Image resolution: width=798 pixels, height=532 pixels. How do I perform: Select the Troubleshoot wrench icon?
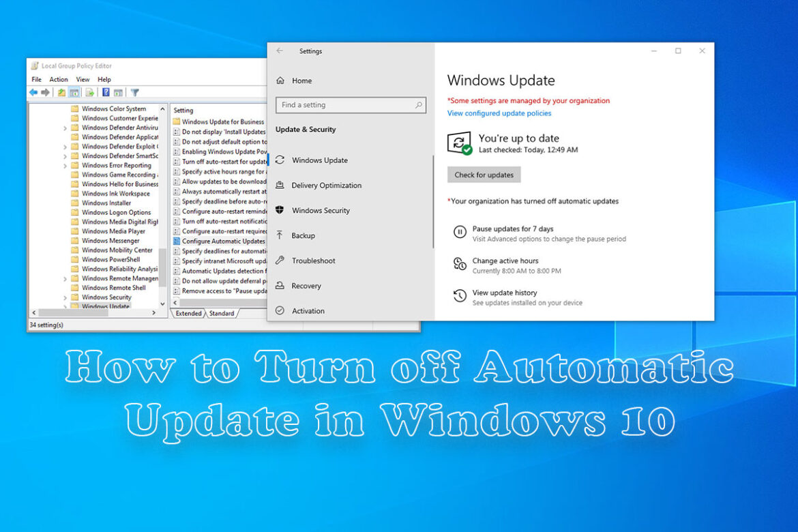point(280,260)
